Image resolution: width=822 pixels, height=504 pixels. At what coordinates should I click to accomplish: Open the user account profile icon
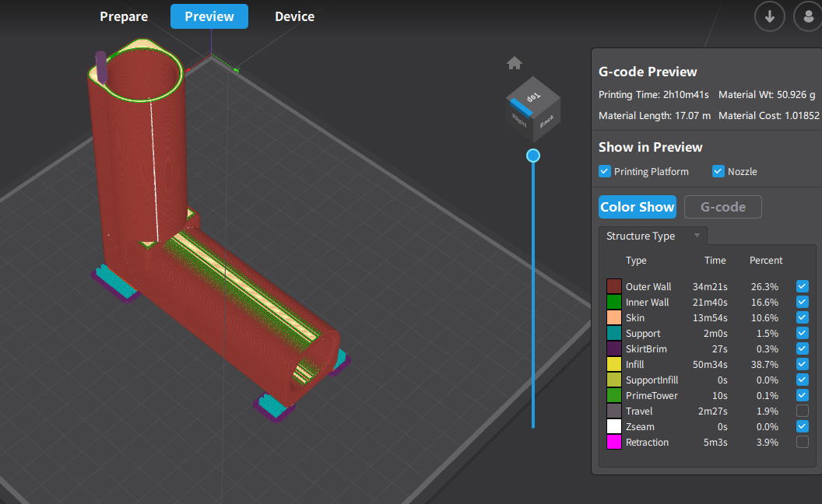[807, 16]
